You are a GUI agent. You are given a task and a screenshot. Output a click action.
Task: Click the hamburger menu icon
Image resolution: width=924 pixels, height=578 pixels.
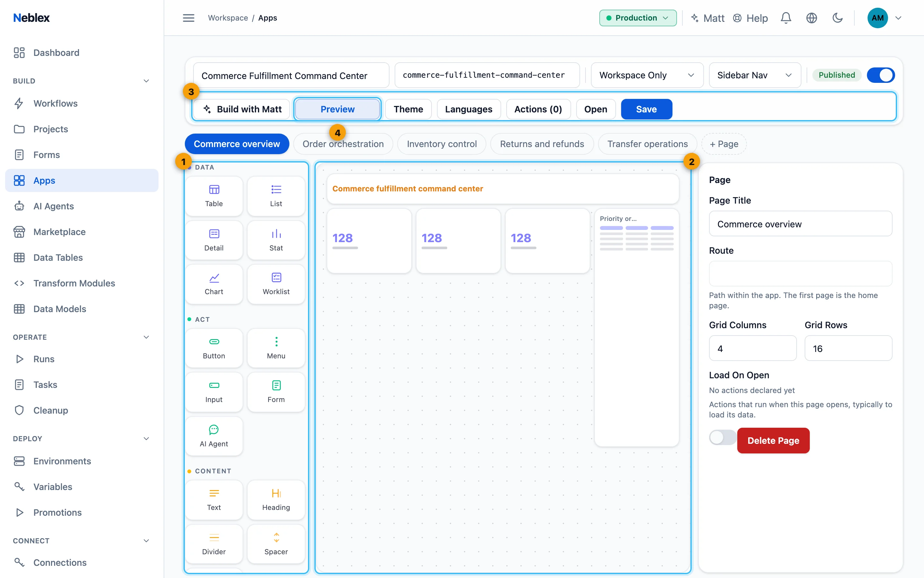click(x=188, y=18)
